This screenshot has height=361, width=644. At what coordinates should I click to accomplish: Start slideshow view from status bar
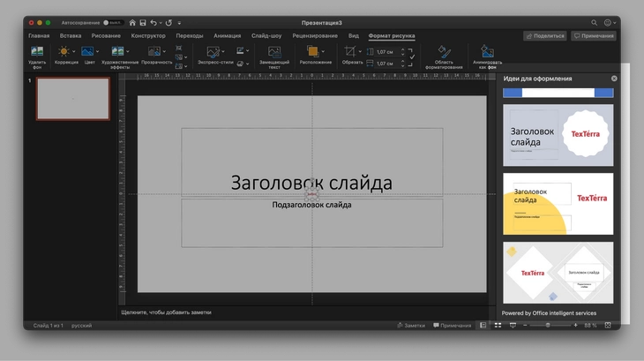coord(513,326)
